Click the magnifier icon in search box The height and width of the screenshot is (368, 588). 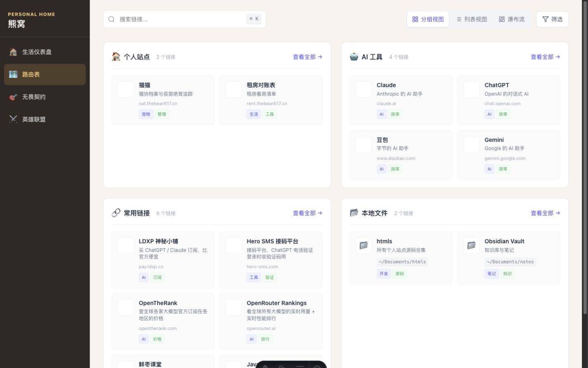point(111,19)
